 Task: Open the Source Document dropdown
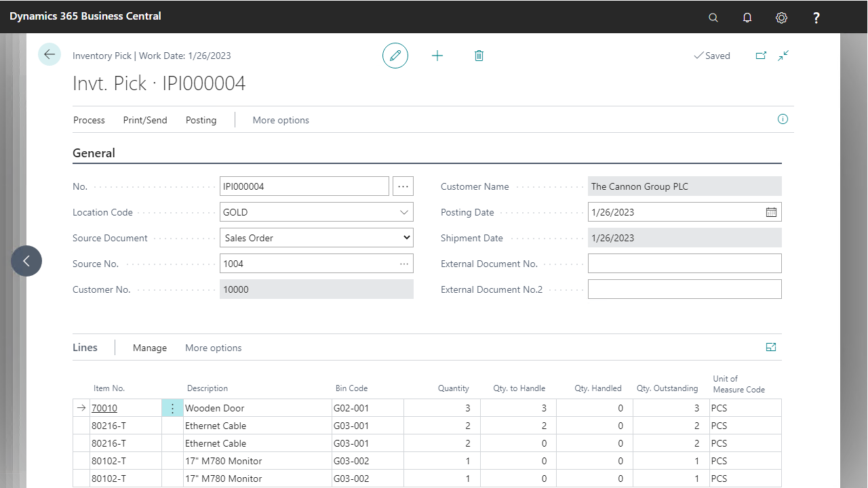click(x=317, y=238)
